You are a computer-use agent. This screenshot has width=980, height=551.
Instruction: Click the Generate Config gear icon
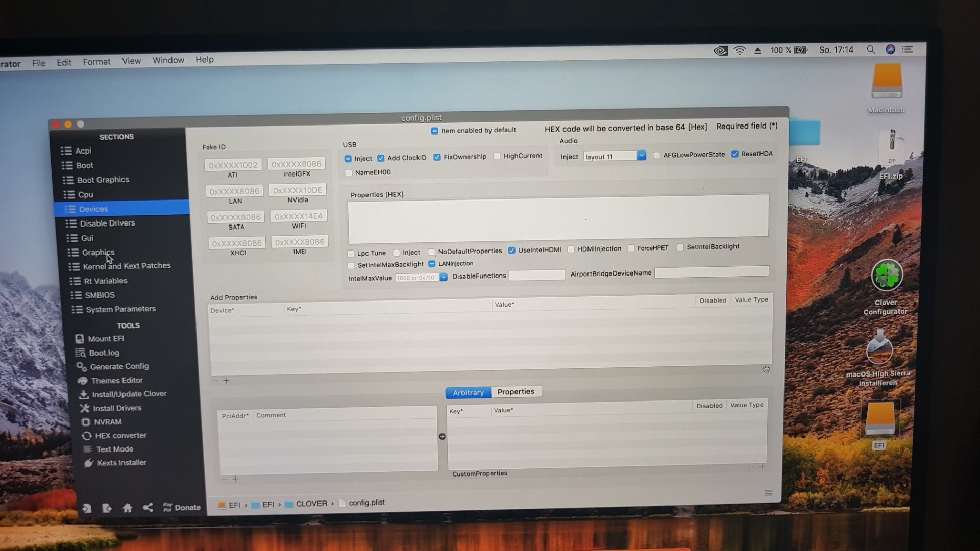[x=81, y=366]
